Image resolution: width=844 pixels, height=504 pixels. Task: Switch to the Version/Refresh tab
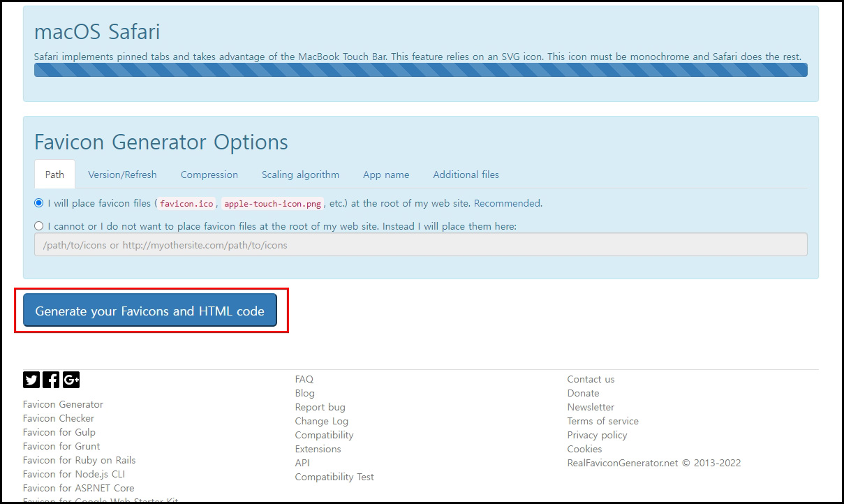(x=122, y=175)
